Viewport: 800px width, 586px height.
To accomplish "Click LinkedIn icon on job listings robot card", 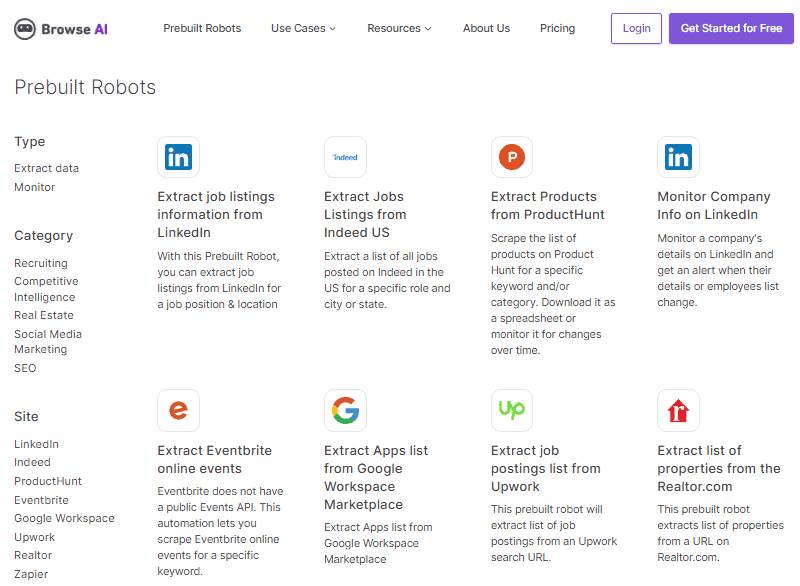I will click(178, 157).
